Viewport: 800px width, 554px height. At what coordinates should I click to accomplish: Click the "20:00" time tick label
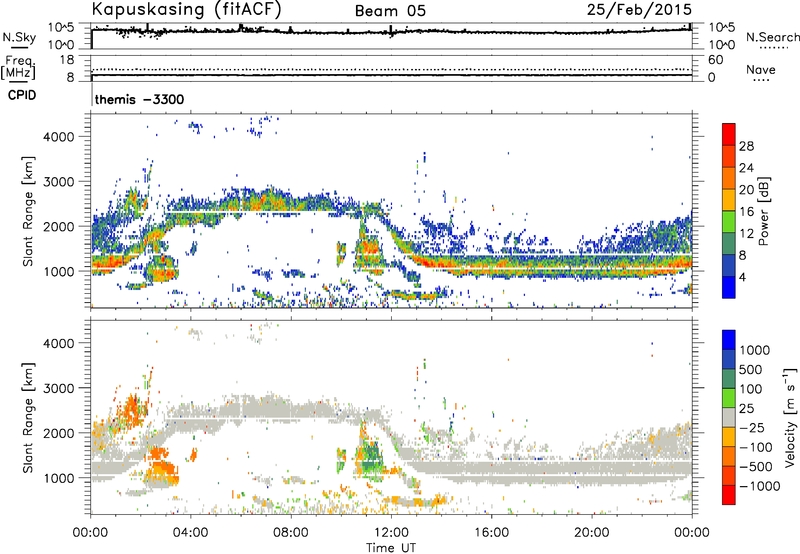tap(591, 533)
